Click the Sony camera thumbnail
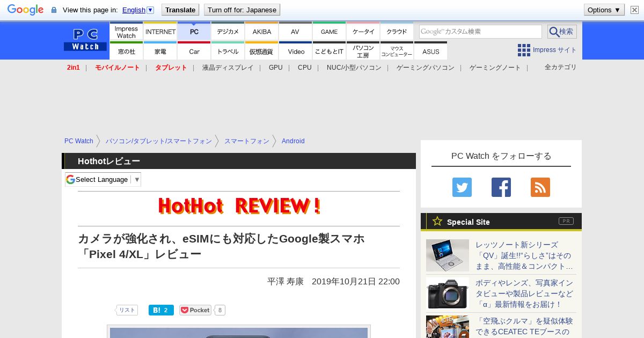Viewport: 644px width, 338px height. [x=448, y=293]
